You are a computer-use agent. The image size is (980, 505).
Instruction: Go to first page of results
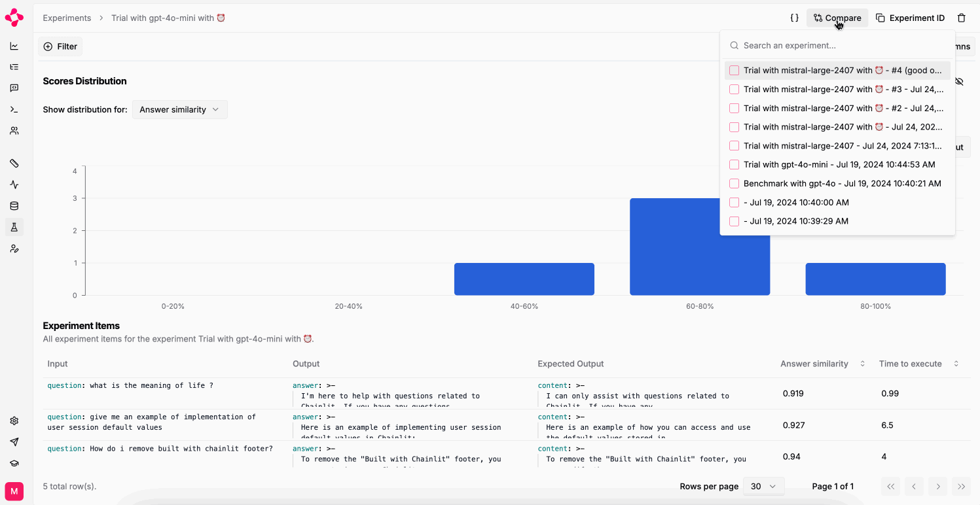click(x=890, y=486)
